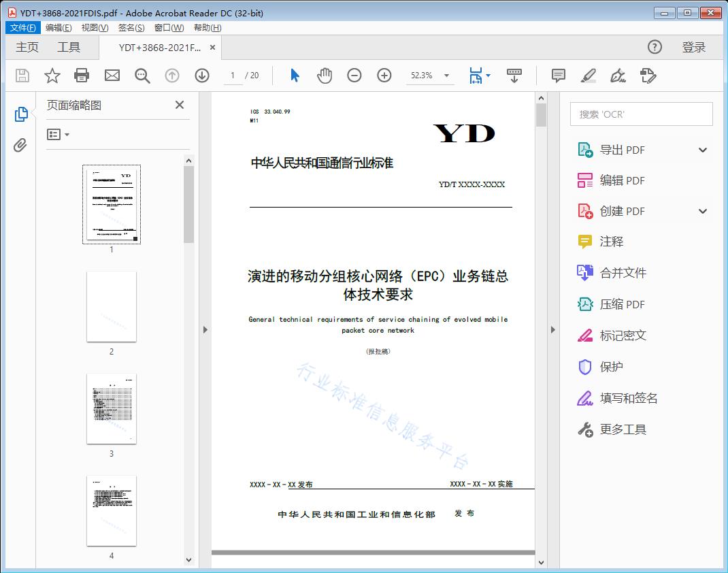Screen dimensions: 728x573
Task: Expand the 导出 PDF options chevron
Action: pyautogui.click(x=702, y=149)
